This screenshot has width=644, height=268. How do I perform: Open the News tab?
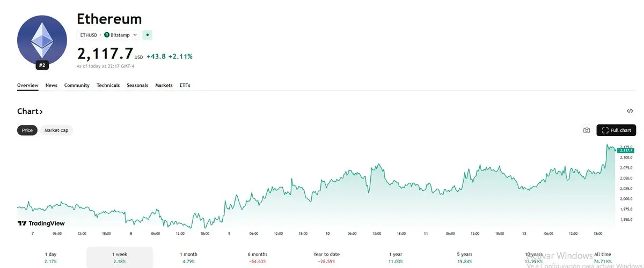(x=52, y=85)
